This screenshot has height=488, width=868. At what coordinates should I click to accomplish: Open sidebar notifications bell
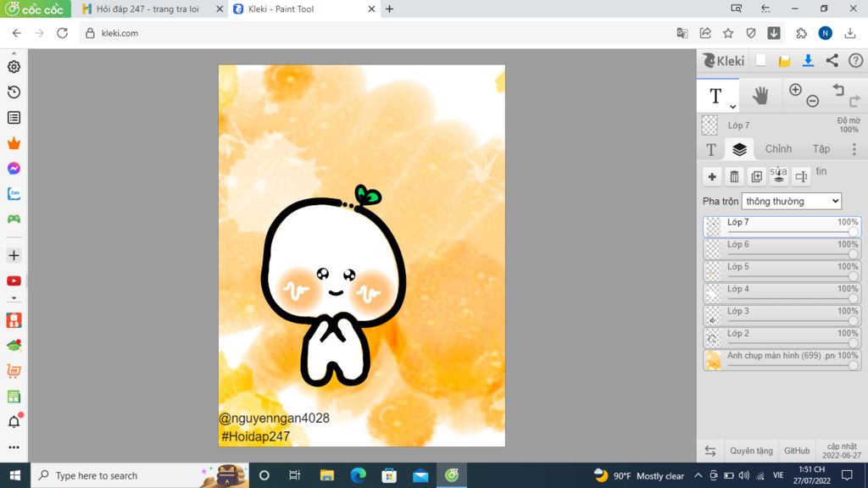14,421
